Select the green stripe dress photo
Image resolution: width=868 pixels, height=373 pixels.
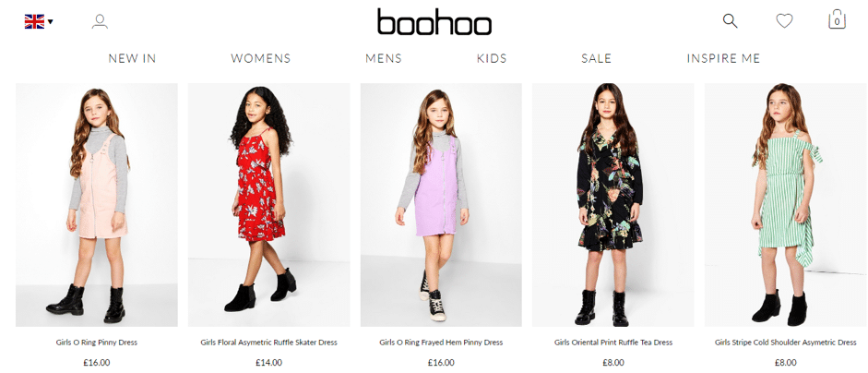pos(786,205)
